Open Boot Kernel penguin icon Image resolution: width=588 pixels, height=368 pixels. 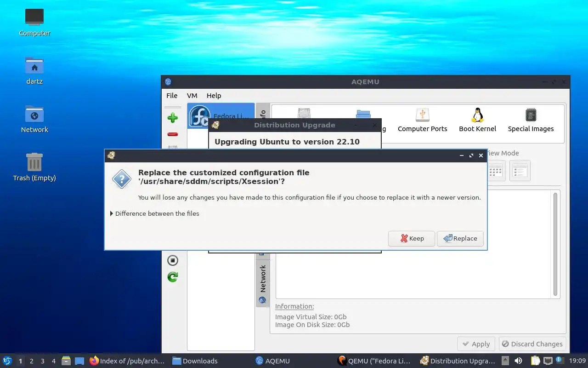478,121
